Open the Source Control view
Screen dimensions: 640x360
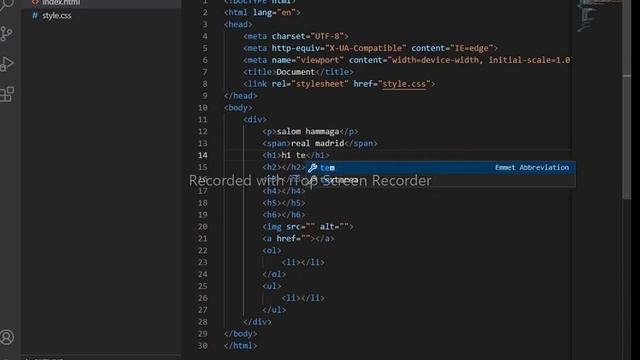pyautogui.click(x=6, y=34)
